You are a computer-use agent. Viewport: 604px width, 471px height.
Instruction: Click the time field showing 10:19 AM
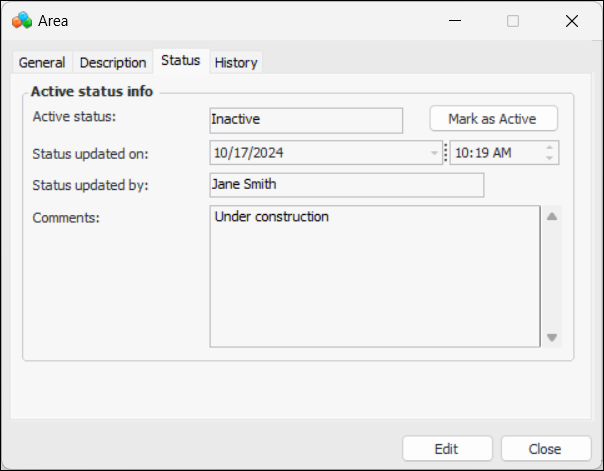coord(494,153)
